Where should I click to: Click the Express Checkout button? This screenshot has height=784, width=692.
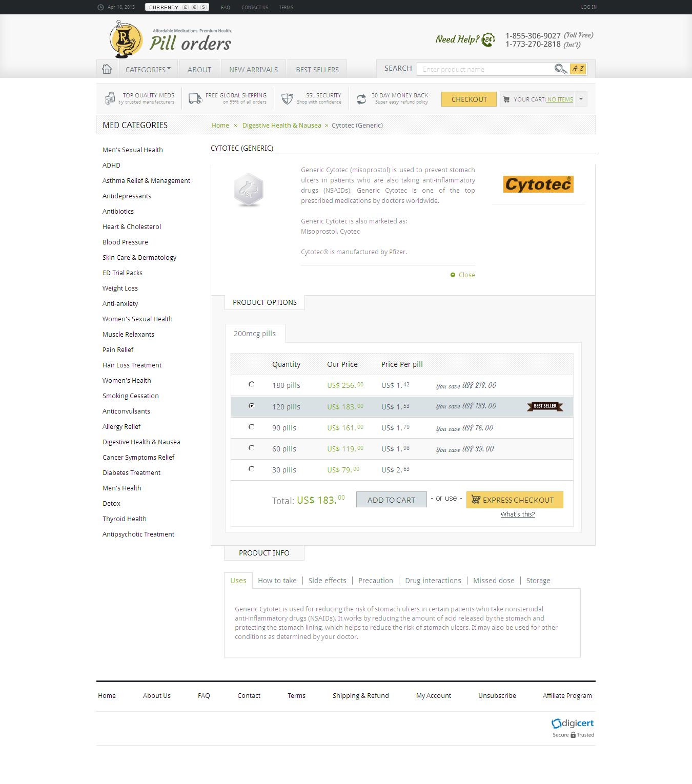pos(515,500)
